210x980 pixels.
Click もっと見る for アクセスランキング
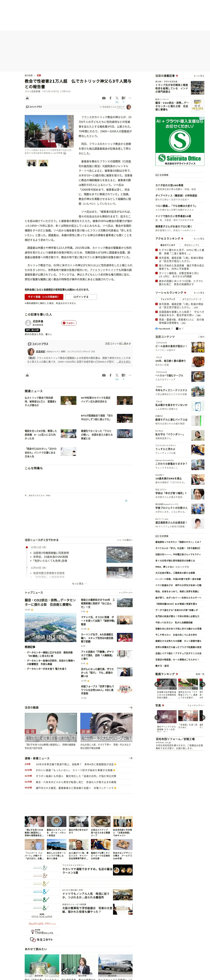tap(199, 238)
